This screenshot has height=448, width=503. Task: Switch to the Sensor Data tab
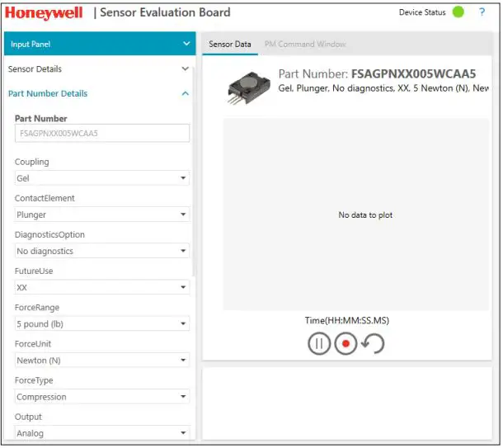(230, 44)
